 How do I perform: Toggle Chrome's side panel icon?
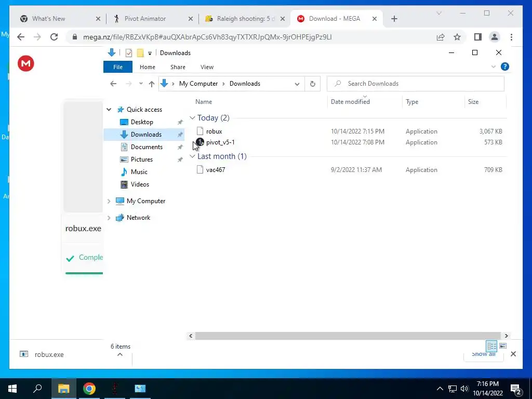click(x=478, y=37)
